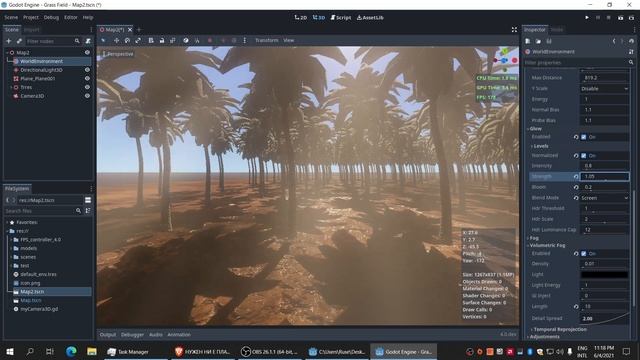Viewport: 640px width, 360px height.
Task: Expand the Temporal Reprojection section
Action: click(x=559, y=329)
